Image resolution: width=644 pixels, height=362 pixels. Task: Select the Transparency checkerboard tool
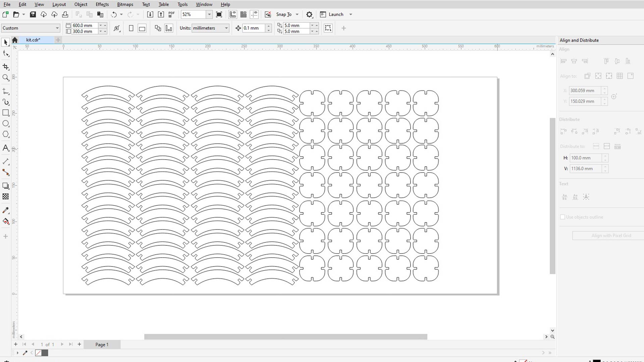(6, 196)
